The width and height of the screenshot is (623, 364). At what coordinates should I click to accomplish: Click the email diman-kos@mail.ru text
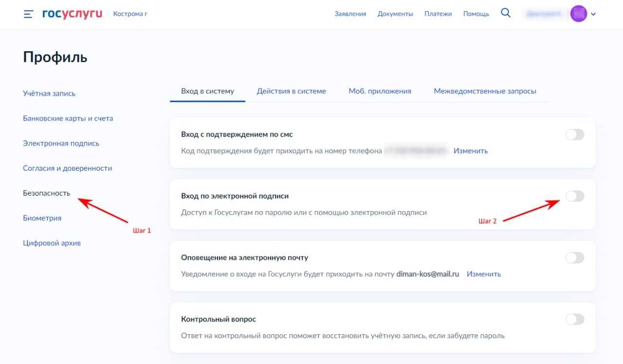coord(428,274)
